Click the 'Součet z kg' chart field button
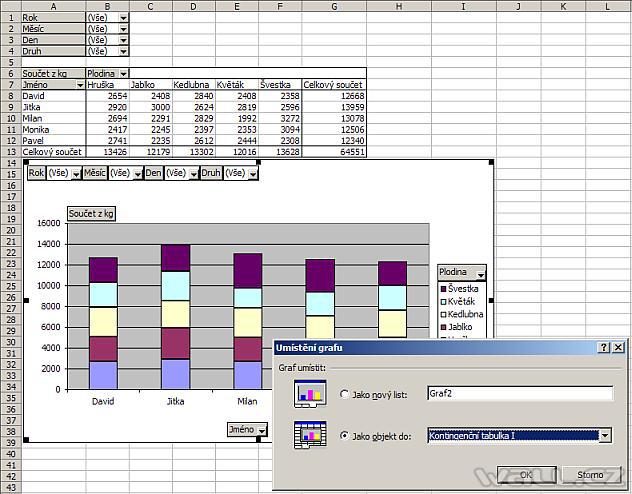Viewport: 632px width, 494px height. coord(91,214)
